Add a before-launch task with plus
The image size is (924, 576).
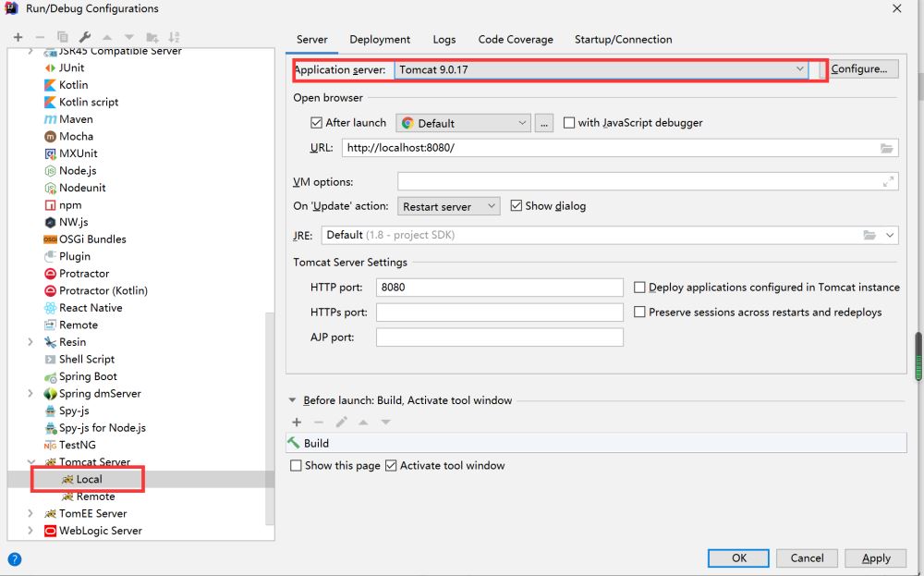[x=297, y=423]
